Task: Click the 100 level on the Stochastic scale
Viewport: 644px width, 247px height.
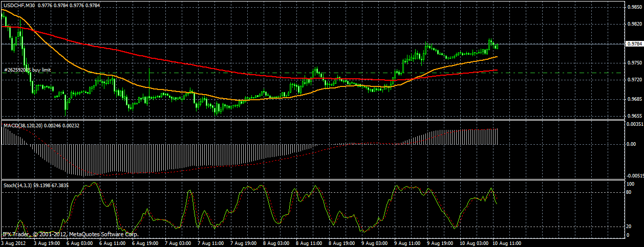Action: click(x=631, y=184)
